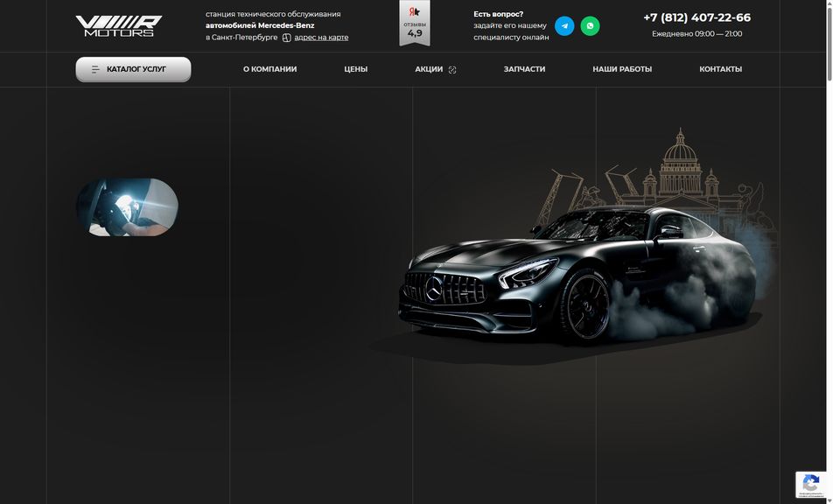Open Telegram chat with a specialist
This screenshot has width=833, height=504.
coord(564,26)
